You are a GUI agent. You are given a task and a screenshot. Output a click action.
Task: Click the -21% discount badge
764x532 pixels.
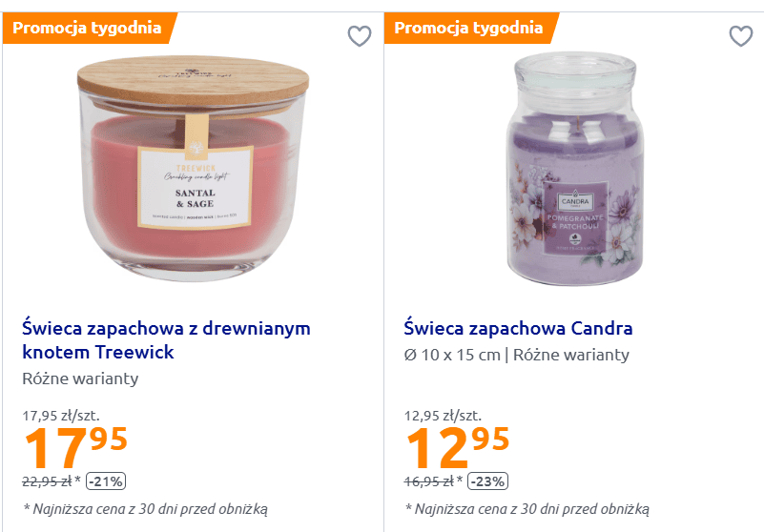[106, 481]
